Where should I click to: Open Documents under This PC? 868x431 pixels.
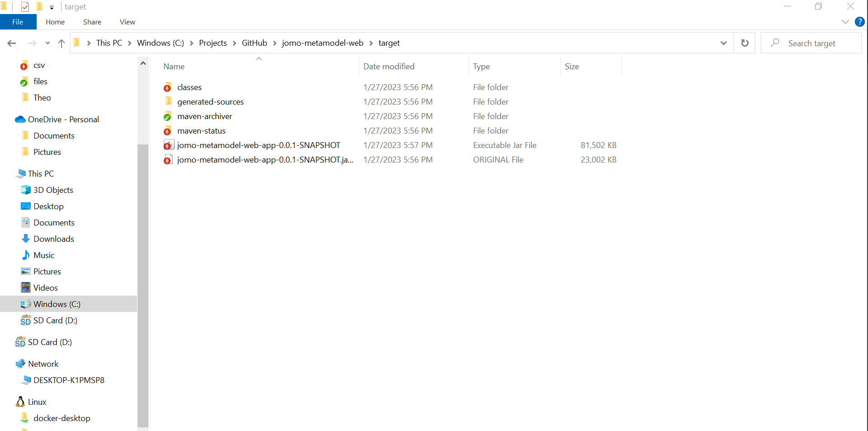coord(54,223)
